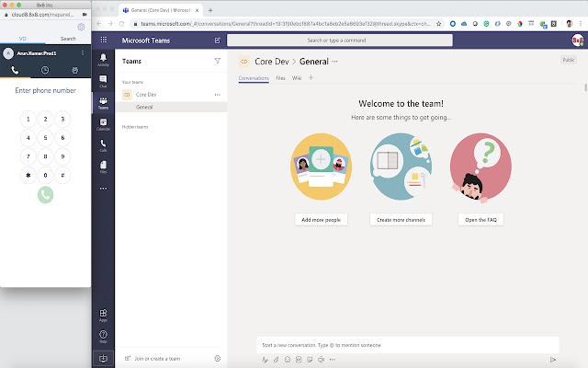
Task: Click the Core Dev breadcrumb title
Action: pyautogui.click(x=272, y=62)
